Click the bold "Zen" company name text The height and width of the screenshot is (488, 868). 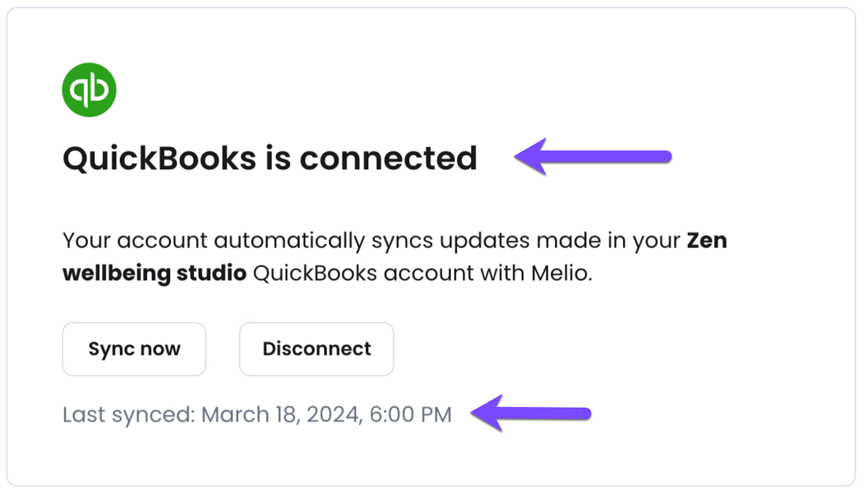[x=707, y=240]
